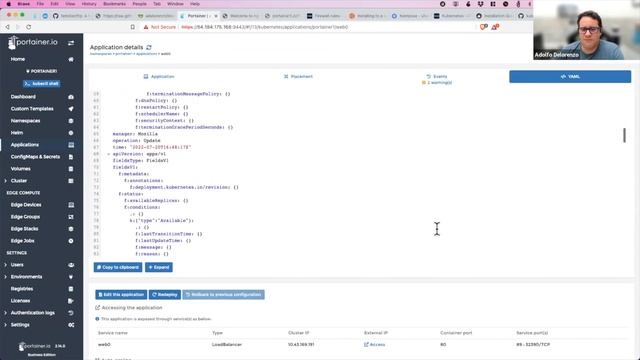Screen dimensions: 640x360
Task: Expand the Users section chevron
Action: coord(5,265)
